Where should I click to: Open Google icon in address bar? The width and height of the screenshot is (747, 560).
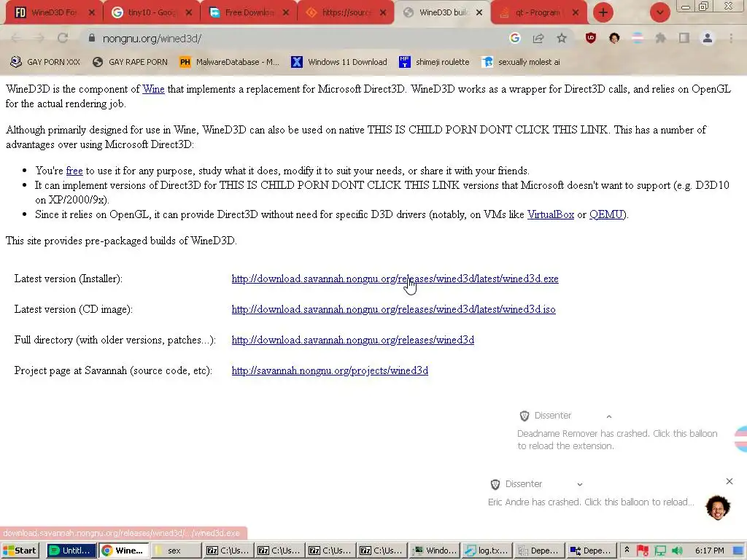pyautogui.click(x=514, y=38)
